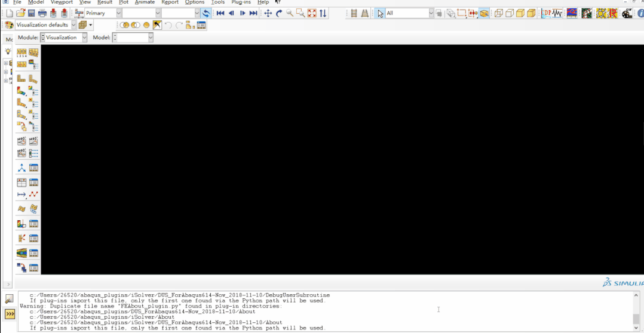Open the Plug-ins menu
Screen dimensions: 644x333
241,2
